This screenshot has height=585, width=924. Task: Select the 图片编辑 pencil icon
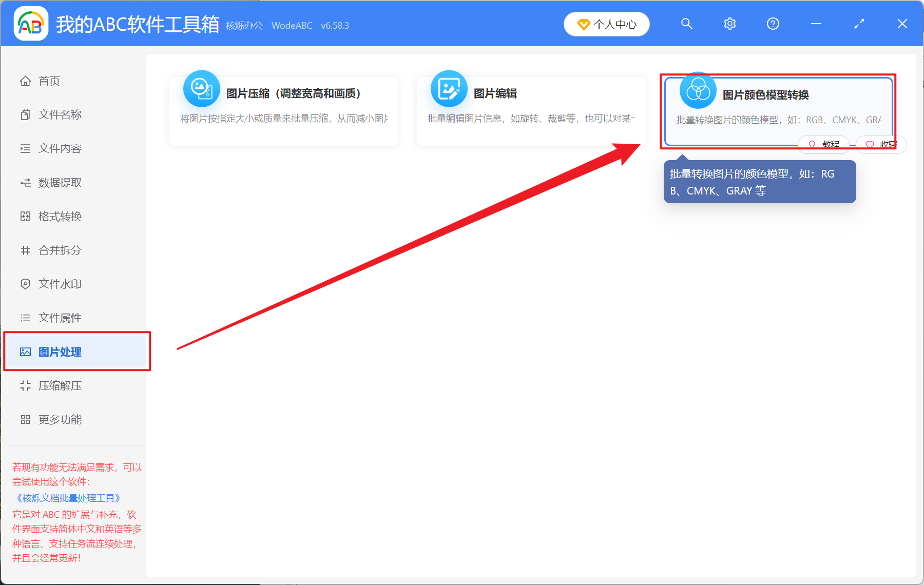(x=448, y=88)
